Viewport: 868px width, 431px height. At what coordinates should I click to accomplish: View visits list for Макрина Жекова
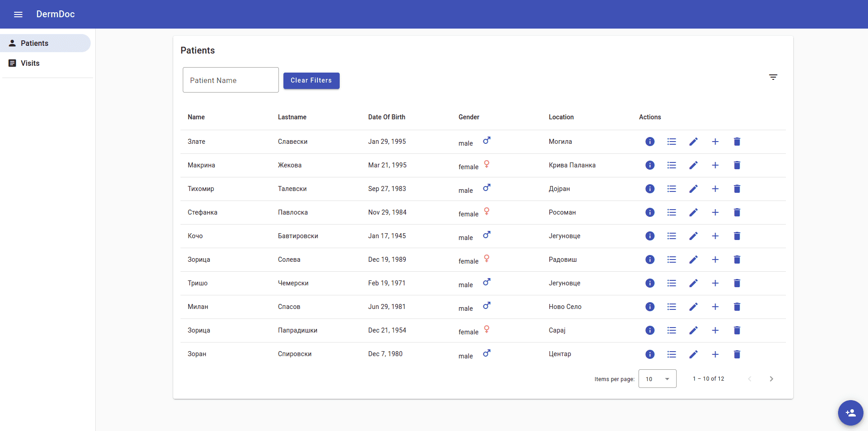(x=672, y=165)
